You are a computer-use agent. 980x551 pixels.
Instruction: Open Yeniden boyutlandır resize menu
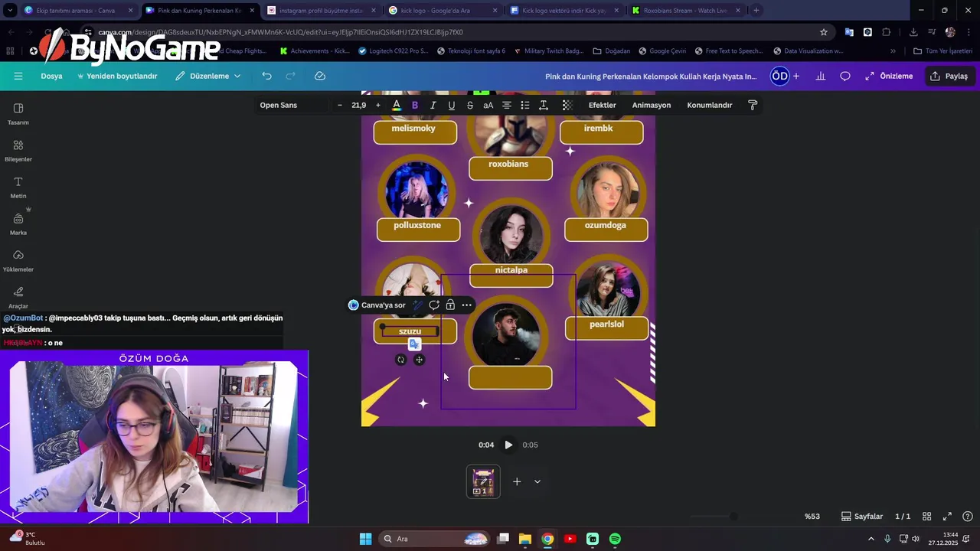click(117, 76)
